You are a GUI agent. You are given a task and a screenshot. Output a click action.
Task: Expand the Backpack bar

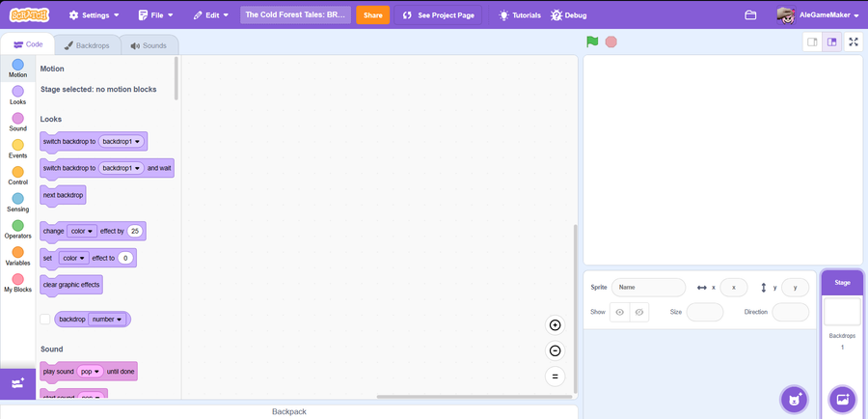pos(289,412)
